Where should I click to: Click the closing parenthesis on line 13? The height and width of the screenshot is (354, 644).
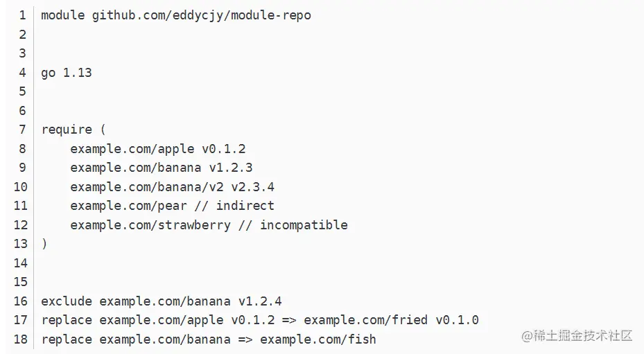point(44,244)
